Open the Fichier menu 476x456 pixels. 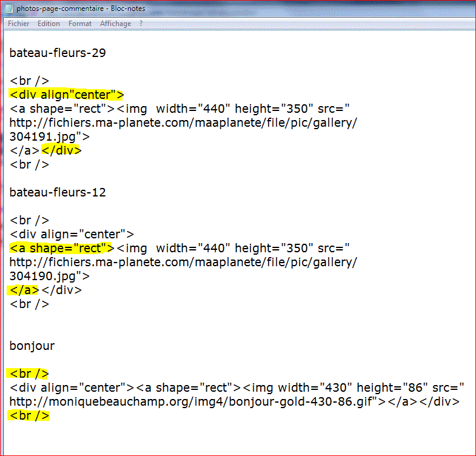18,24
